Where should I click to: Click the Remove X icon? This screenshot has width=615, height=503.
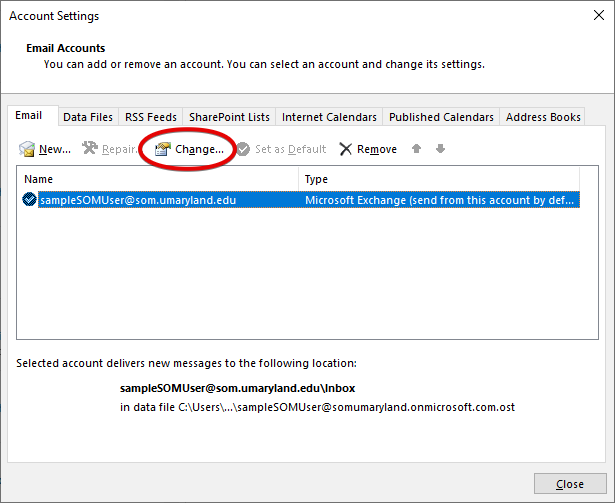[x=346, y=149]
